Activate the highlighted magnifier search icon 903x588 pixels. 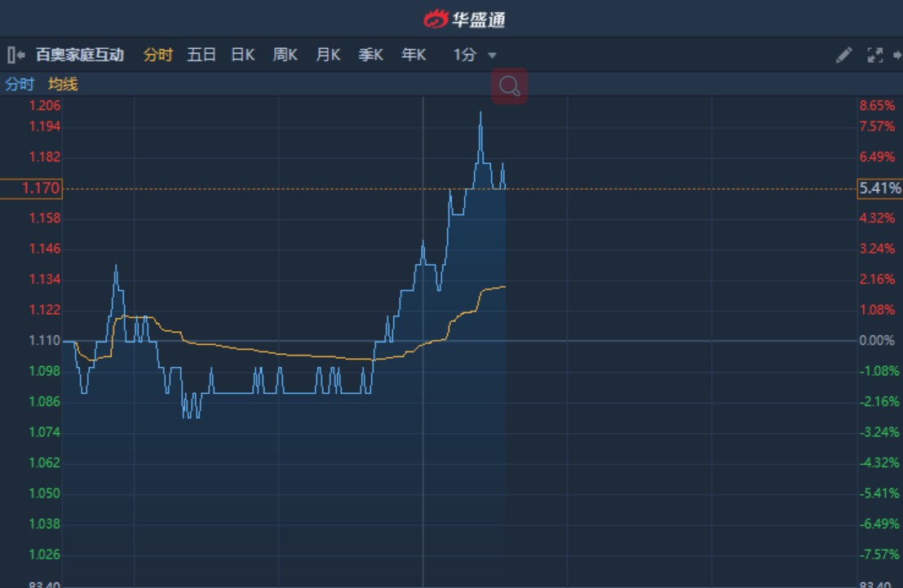(509, 86)
